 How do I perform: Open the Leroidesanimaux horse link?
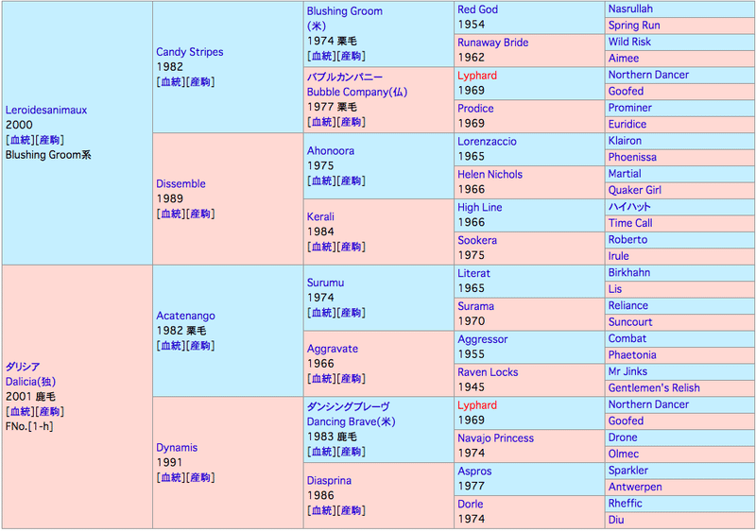pyautogui.click(x=46, y=110)
